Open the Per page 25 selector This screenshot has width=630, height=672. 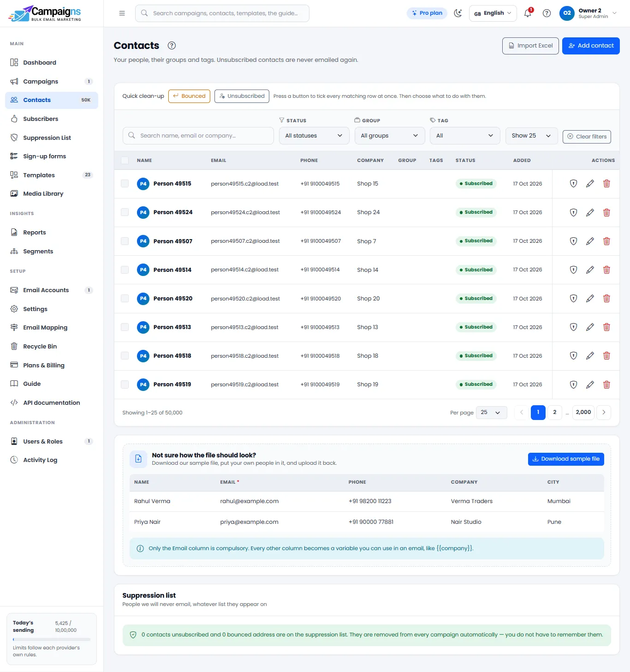point(492,413)
